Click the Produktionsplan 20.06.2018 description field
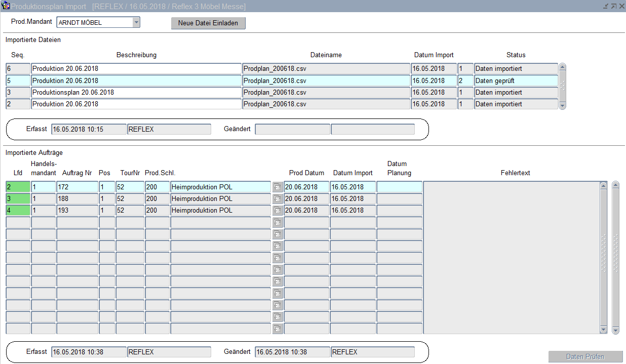 136,92
